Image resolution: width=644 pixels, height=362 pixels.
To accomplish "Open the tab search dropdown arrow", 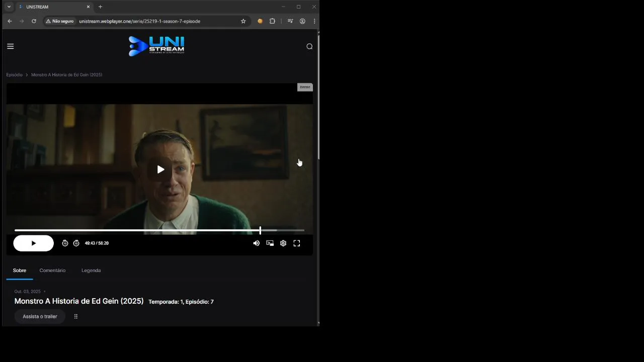I will click(9, 7).
